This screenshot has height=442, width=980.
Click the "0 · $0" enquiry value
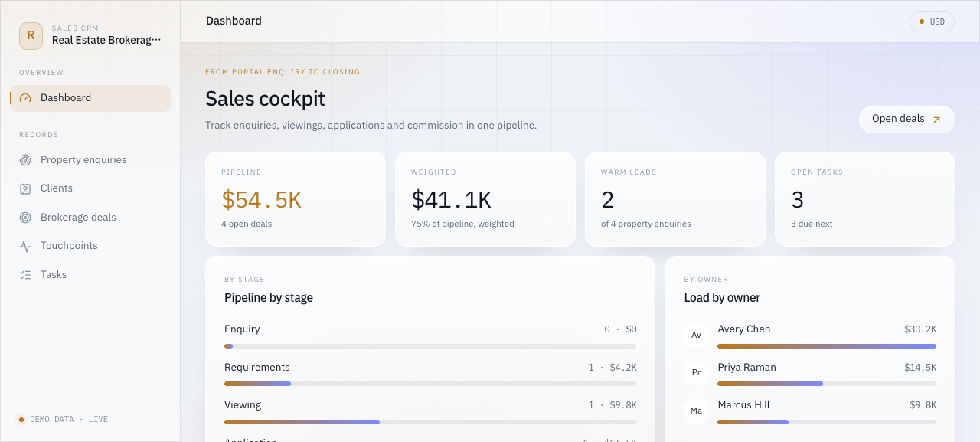pyautogui.click(x=620, y=329)
